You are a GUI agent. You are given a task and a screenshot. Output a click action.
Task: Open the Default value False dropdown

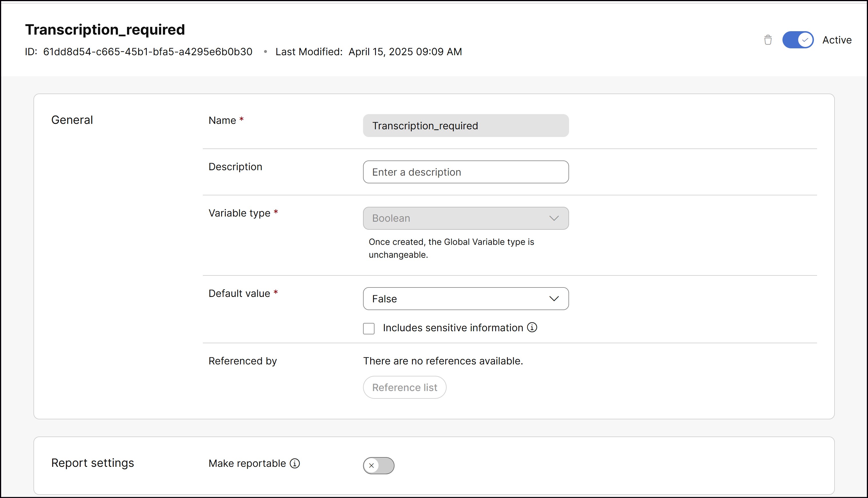click(466, 299)
